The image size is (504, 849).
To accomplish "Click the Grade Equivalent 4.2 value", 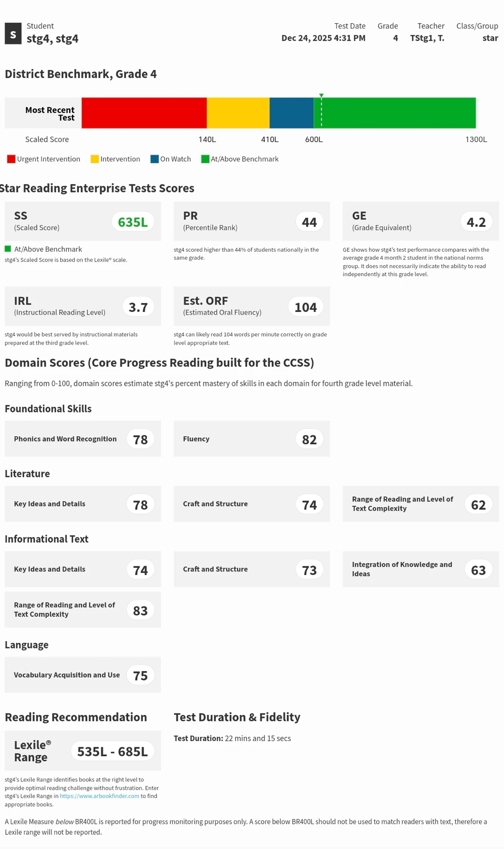I will [476, 222].
